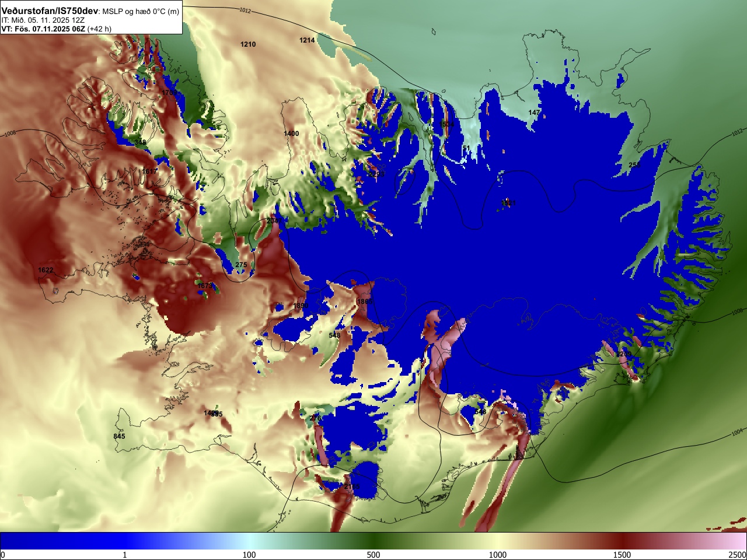Select the 500 tick on color scale
Screen dimensions: 747x560
click(373, 555)
